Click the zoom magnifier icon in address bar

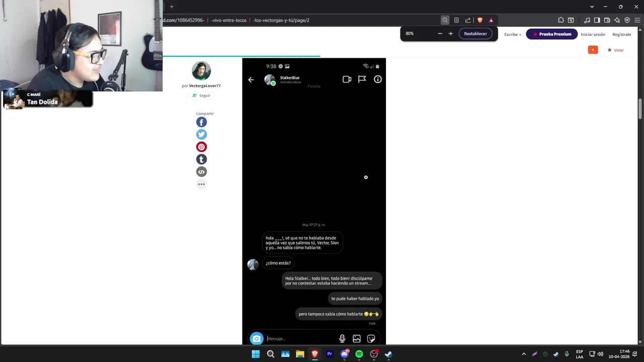click(x=445, y=20)
